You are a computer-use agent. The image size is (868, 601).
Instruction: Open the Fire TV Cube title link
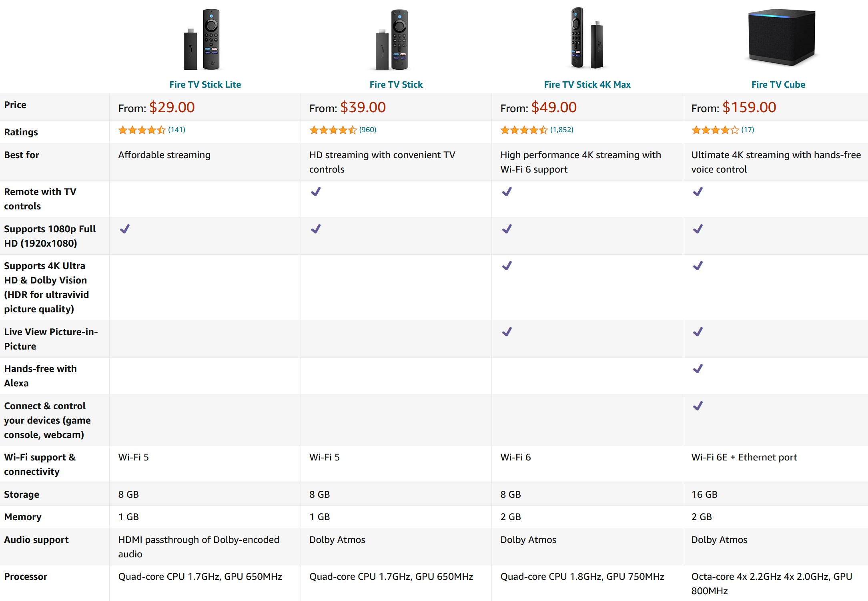(x=778, y=84)
